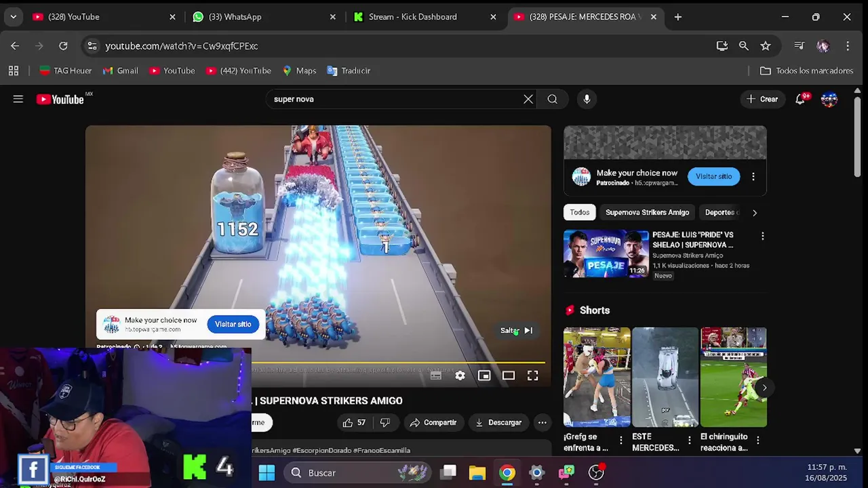Viewport: 868px width, 488px height.
Task: Open the Grefg se enfrenta short
Action: 597,378
